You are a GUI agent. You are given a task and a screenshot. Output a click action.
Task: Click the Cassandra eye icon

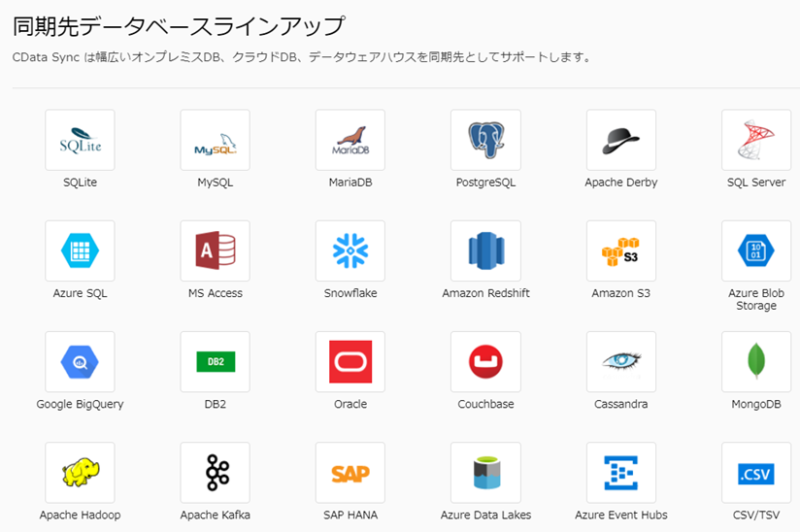click(x=621, y=362)
